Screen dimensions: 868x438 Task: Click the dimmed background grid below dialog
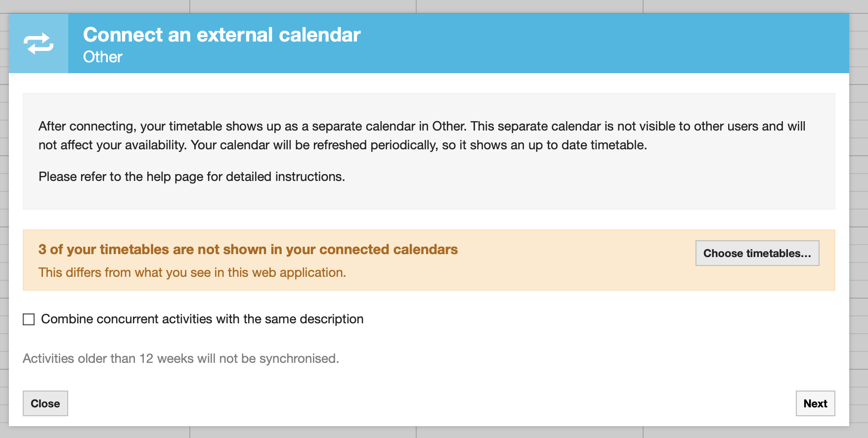(x=297, y=433)
